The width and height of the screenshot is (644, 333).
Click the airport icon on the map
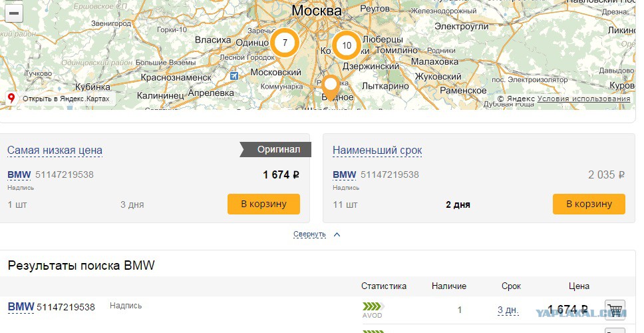234,76
